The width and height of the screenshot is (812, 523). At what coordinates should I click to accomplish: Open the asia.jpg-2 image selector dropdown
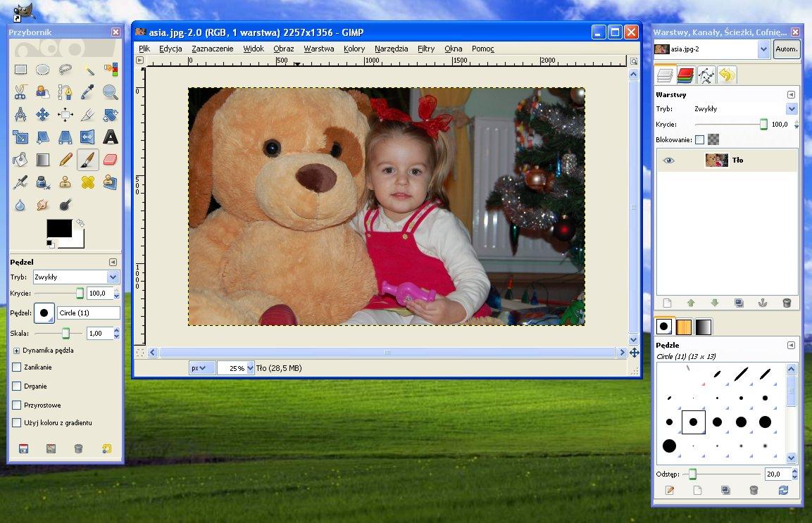[763, 49]
